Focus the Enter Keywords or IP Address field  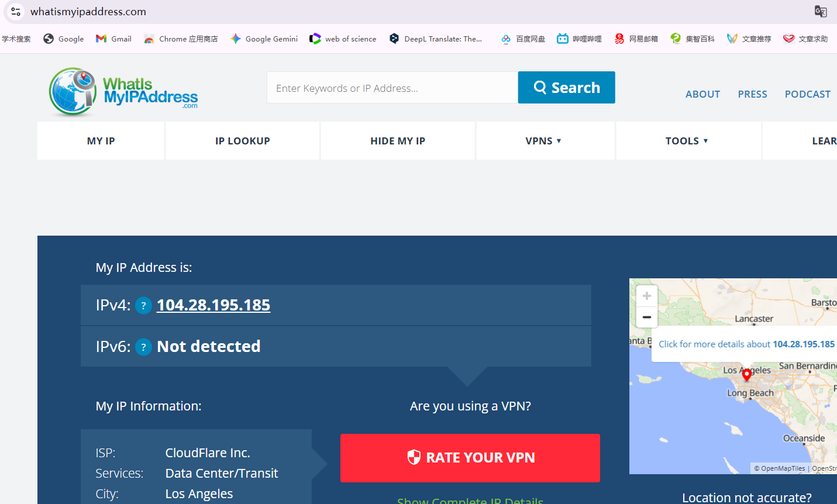point(392,88)
